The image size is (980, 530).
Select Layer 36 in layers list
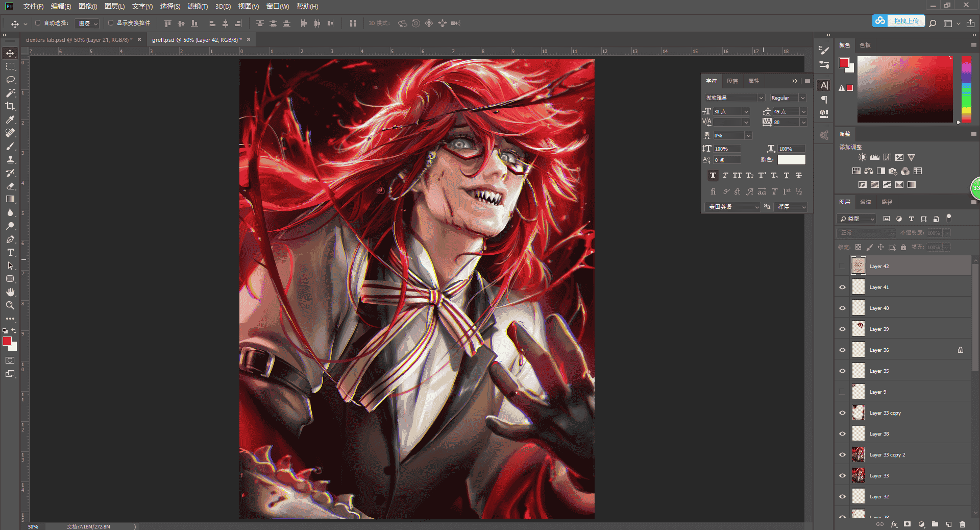[x=902, y=350]
